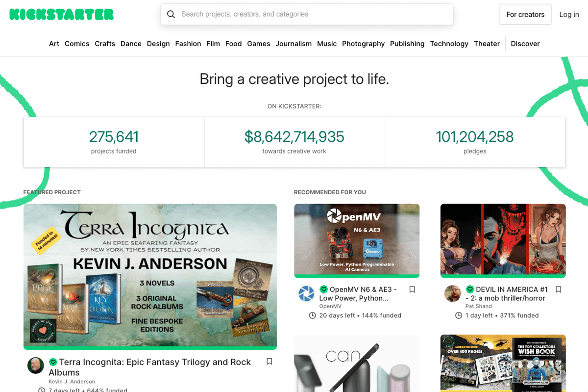Click the Log in link
Viewport: 588px width, 392px height.
tap(569, 14)
